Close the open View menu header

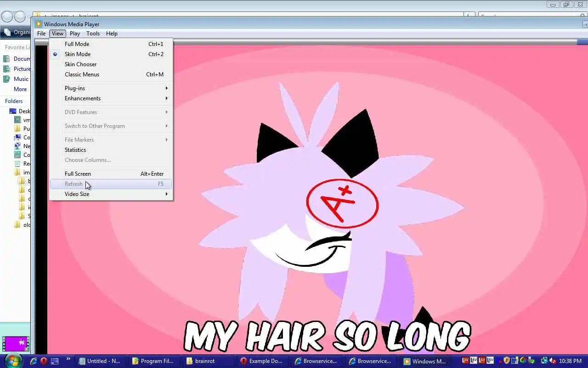57,34
